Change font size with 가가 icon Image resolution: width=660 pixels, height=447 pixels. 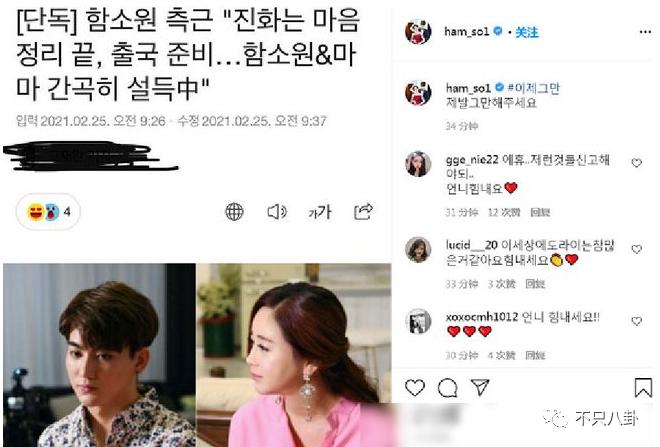tap(320, 212)
